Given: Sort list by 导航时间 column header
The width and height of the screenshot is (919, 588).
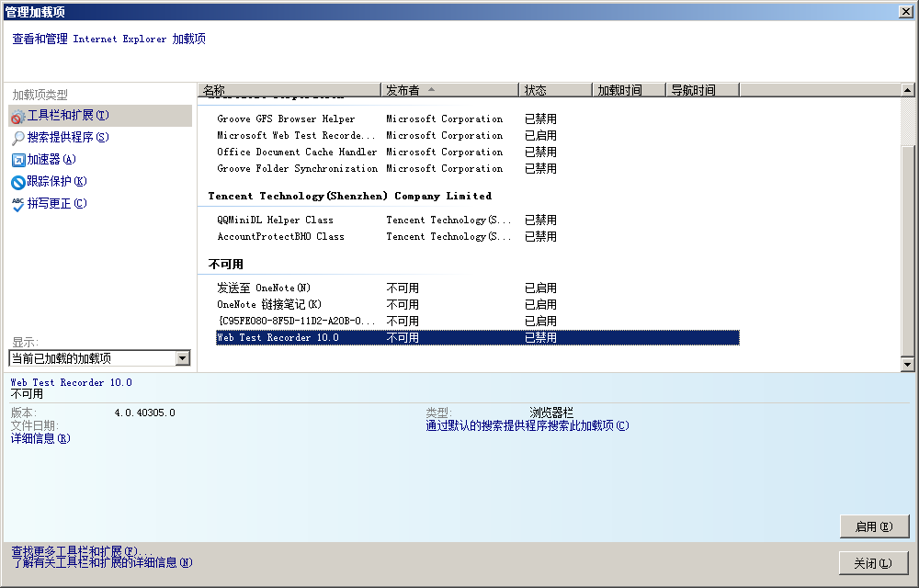Looking at the screenshot, I should [x=702, y=90].
